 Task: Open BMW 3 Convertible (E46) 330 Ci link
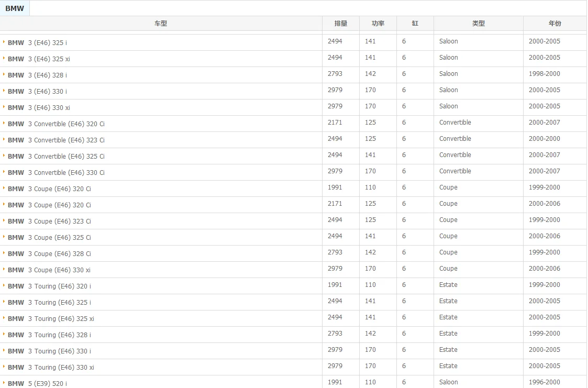56,172
